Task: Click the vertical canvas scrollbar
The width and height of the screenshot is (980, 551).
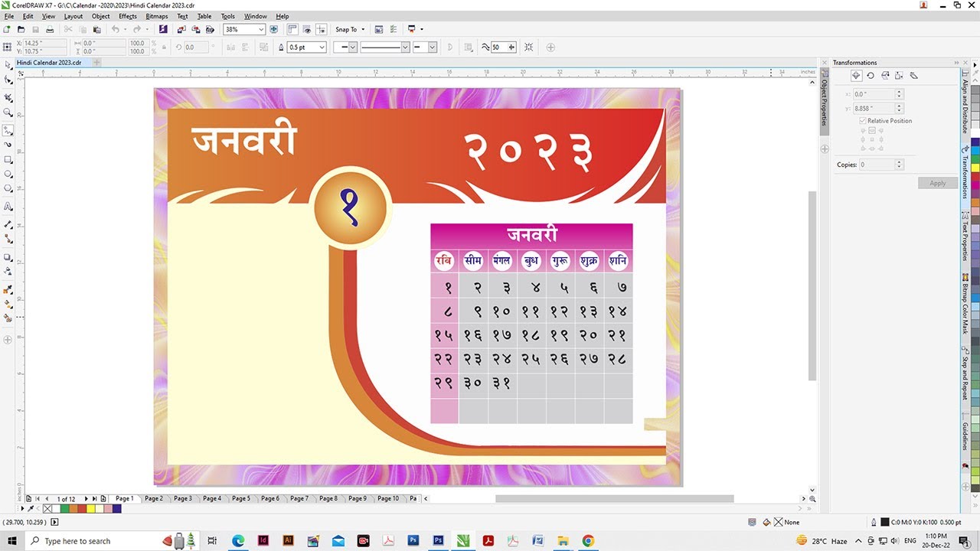Action: (x=812, y=285)
